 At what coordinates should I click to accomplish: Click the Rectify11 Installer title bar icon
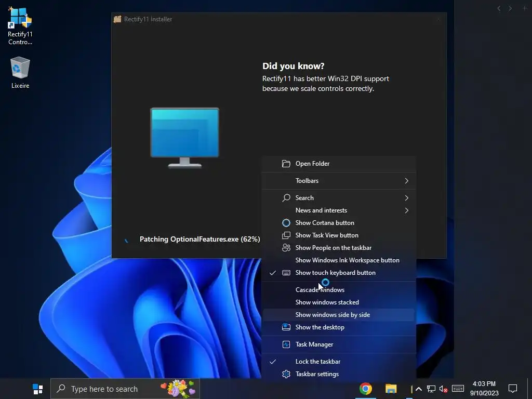117,19
